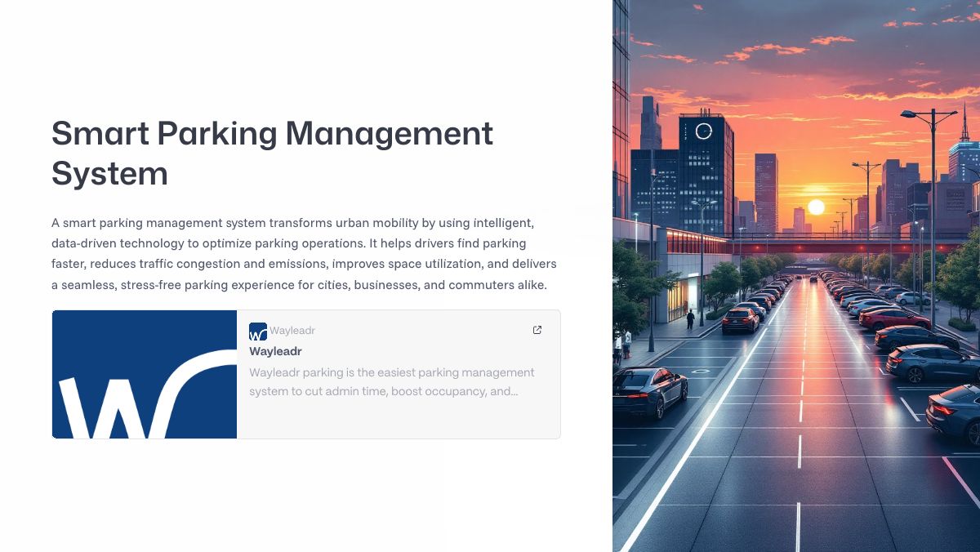Image resolution: width=980 pixels, height=552 pixels.
Task: Click the word "System" in the heading
Action: pyautogui.click(x=109, y=173)
